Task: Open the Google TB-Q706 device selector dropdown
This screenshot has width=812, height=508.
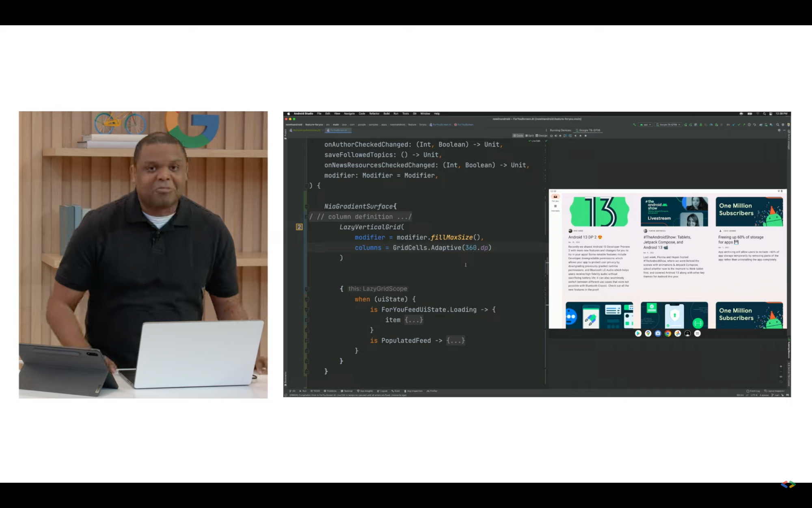Action: point(668,125)
